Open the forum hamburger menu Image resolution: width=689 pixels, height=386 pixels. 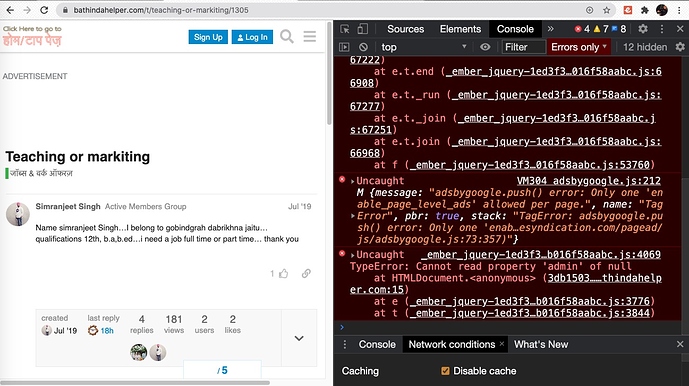[x=310, y=36]
